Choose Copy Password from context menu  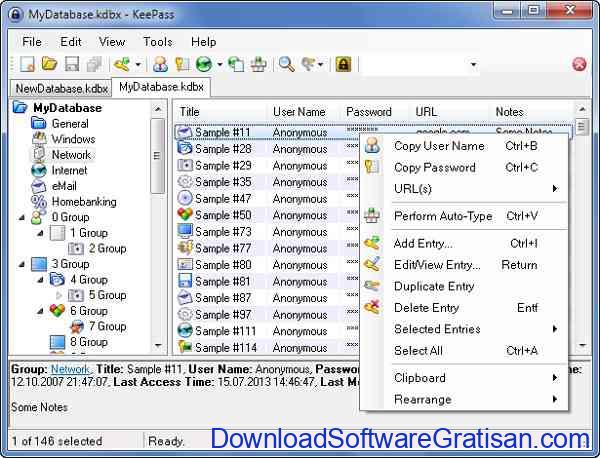[465, 167]
